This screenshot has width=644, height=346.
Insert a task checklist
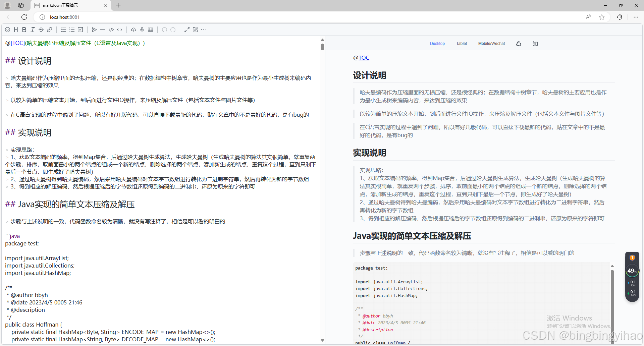[80, 30]
